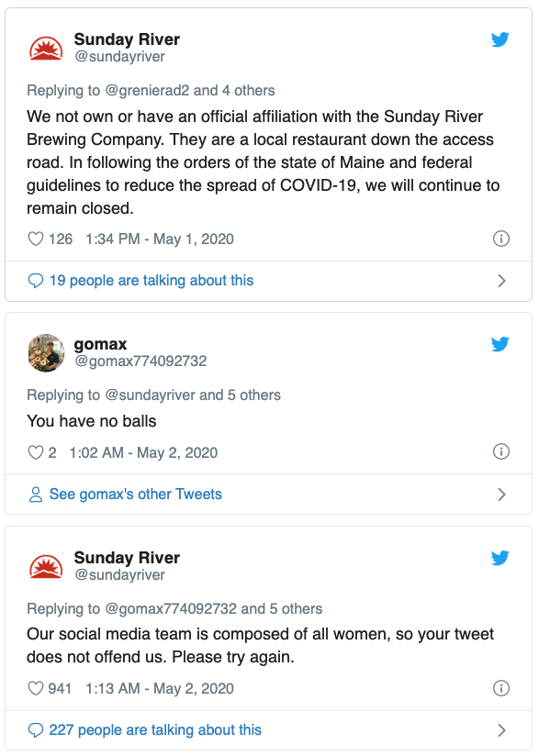Open the 1:02 AM - May 2, 2020 timestamp
This screenshot has width=539, height=756.
(x=143, y=452)
